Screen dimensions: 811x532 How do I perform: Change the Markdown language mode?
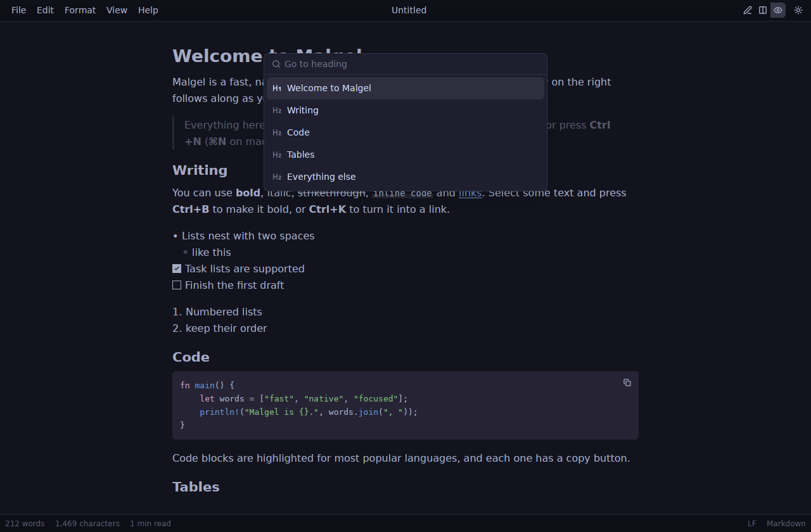tap(786, 524)
